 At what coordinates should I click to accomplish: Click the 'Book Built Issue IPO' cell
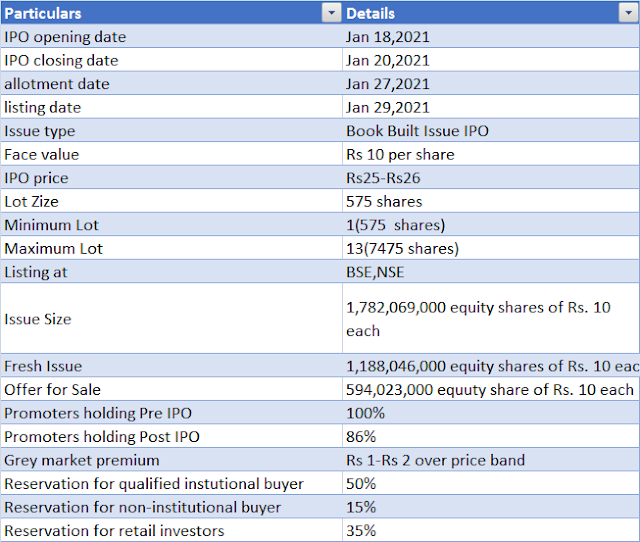[491, 131]
